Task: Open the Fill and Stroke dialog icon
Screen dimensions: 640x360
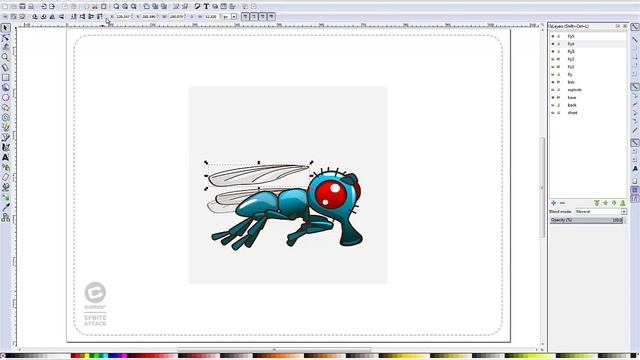Action: [x=197, y=7]
